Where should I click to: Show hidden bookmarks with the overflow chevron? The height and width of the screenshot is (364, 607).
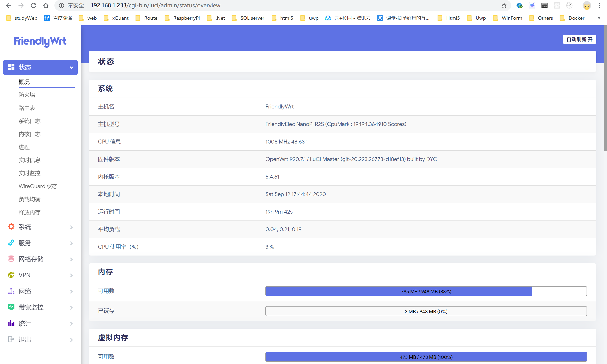pyautogui.click(x=599, y=18)
